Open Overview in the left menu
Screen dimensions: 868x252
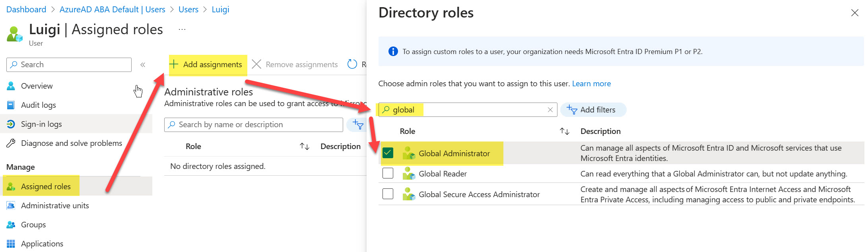point(37,86)
